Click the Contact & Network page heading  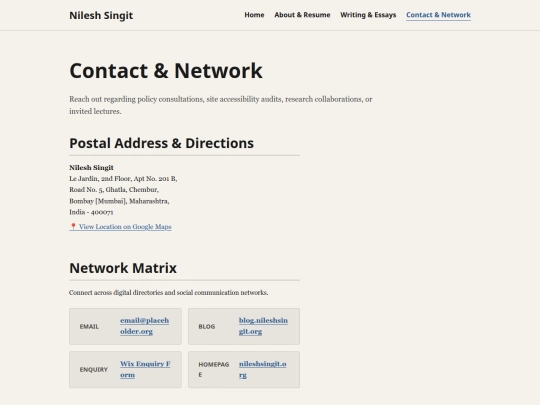point(166,71)
